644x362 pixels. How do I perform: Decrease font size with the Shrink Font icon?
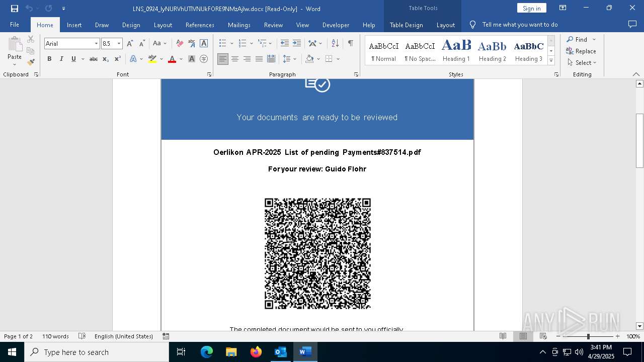[142, 44]
